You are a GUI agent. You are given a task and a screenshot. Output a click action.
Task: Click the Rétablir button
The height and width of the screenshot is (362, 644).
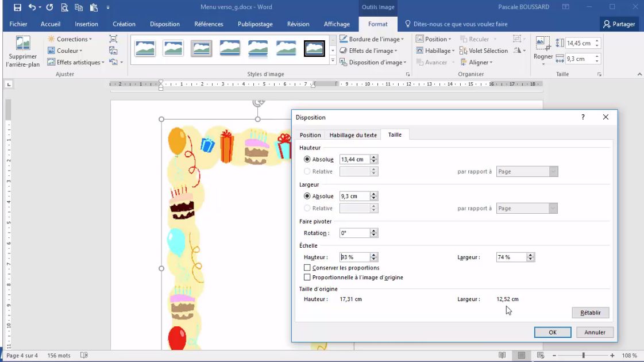click(x=591, y=313)
